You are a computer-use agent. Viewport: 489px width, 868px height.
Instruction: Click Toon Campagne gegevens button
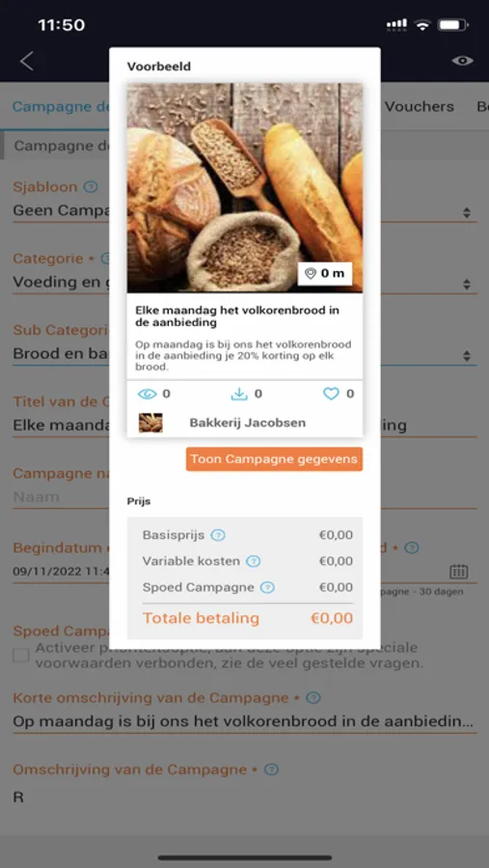pos(274,459)
